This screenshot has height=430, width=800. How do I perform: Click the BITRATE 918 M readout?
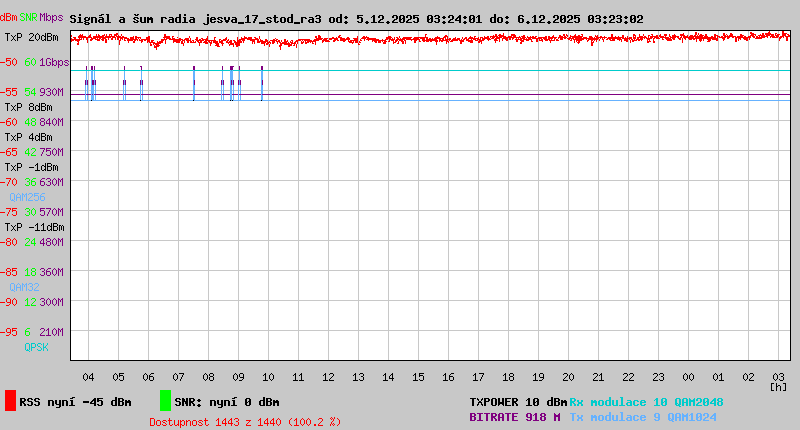[x=515, y=417]
